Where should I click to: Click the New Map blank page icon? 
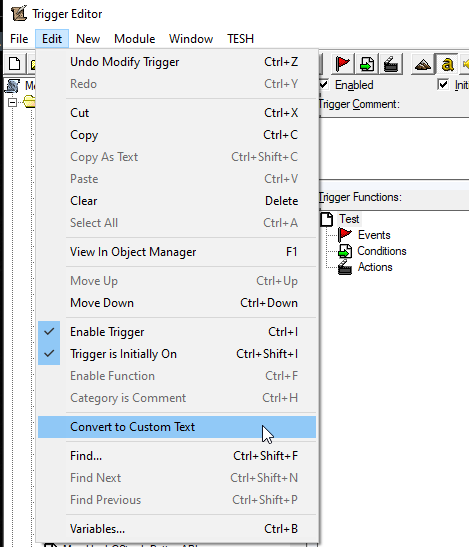14,64
